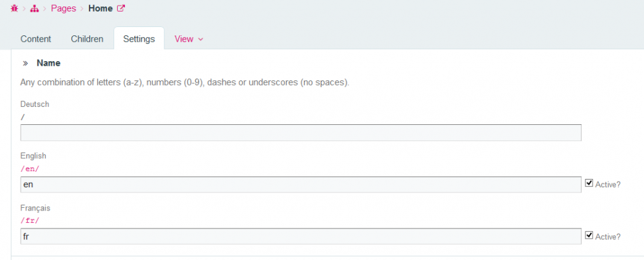Click into the English name field

click(301, 185)
